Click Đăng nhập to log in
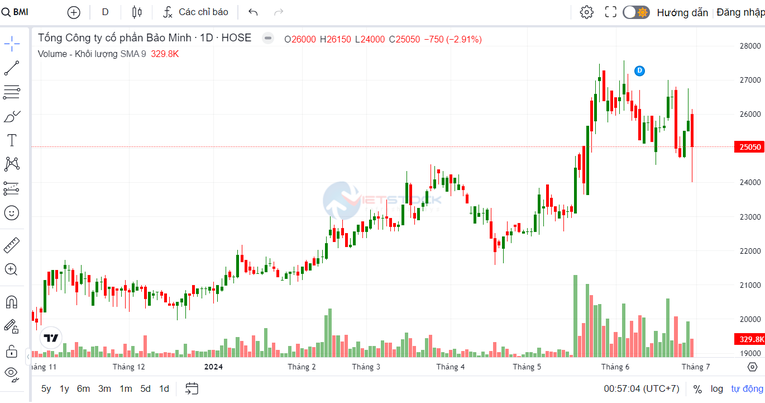765x403 pixels. 740,13
